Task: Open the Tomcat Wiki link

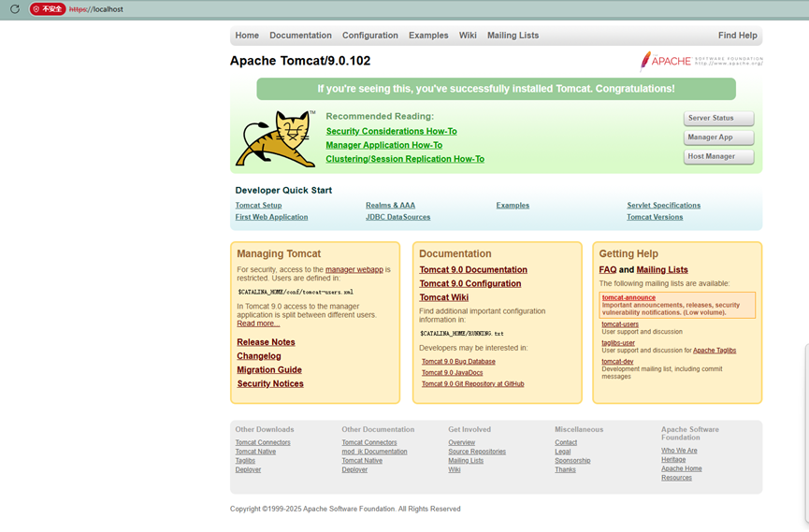Action: click(x=443, y=297)
